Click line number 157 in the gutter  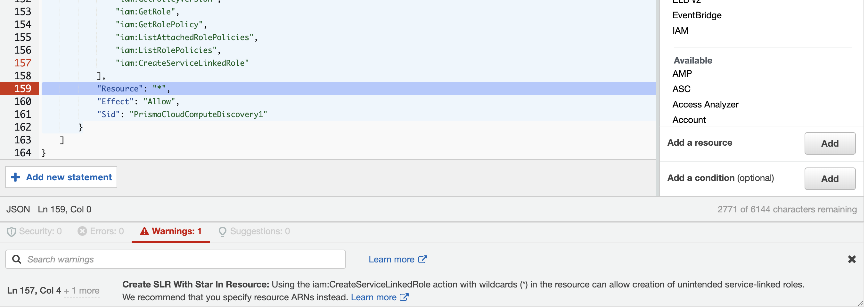pos(22,63)
